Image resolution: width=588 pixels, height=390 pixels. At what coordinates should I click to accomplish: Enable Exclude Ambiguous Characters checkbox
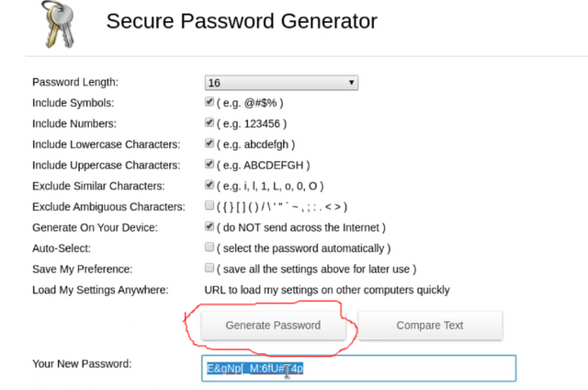[x=209, y=205]
